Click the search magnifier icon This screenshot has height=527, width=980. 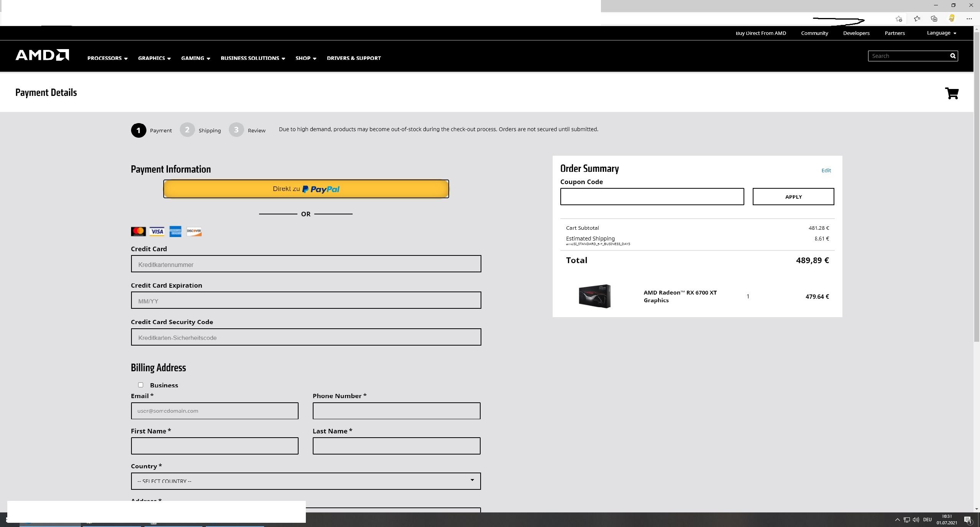(x=952, y=56)
